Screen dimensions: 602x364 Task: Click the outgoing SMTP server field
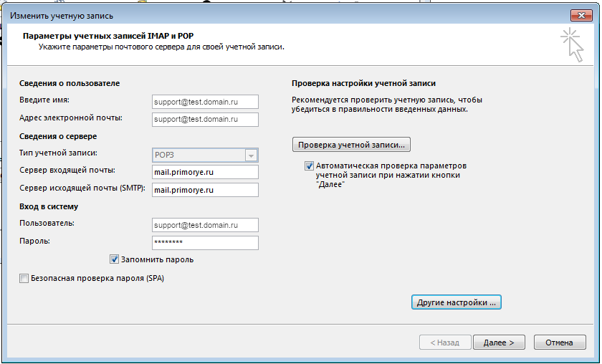[x=205, y=190]
